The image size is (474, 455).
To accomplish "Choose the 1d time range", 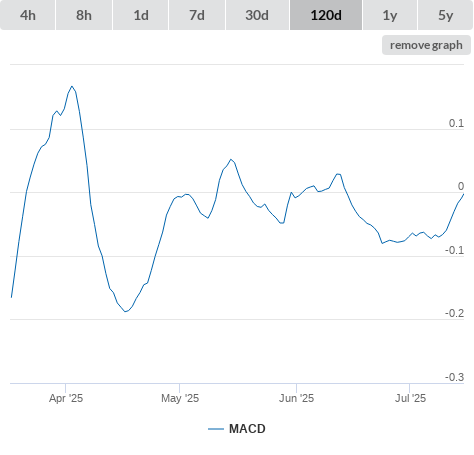I will point(141,15).
